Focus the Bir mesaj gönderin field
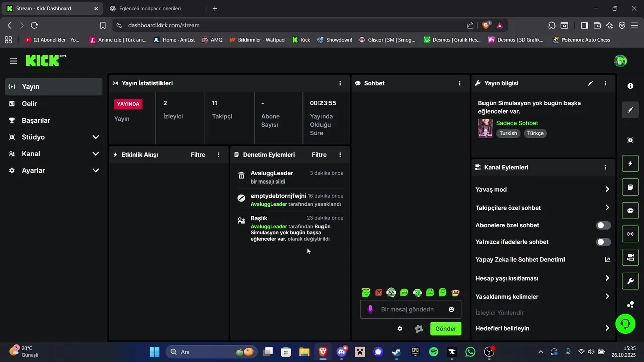This screenshot has height=362, width=644. [411, 309]
